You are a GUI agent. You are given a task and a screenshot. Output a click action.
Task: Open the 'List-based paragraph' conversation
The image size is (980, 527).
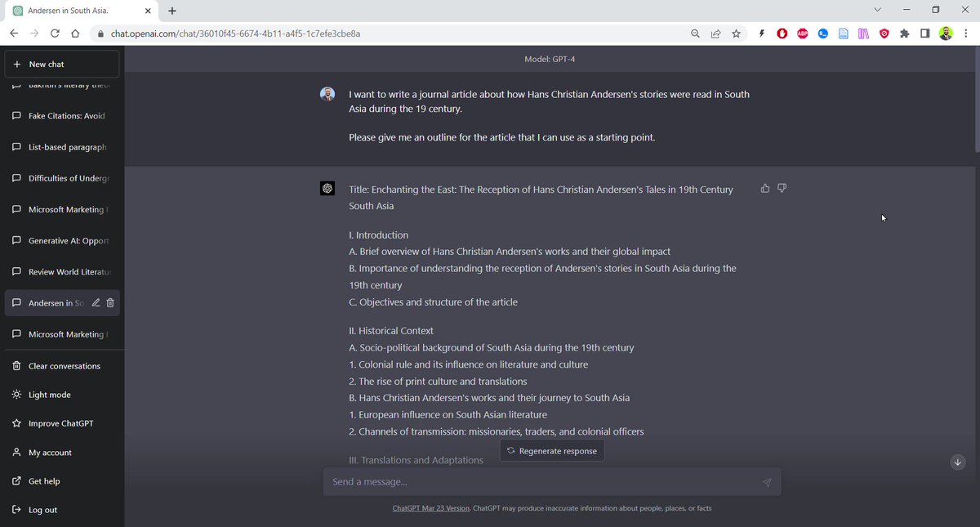(x=62, y=147)
